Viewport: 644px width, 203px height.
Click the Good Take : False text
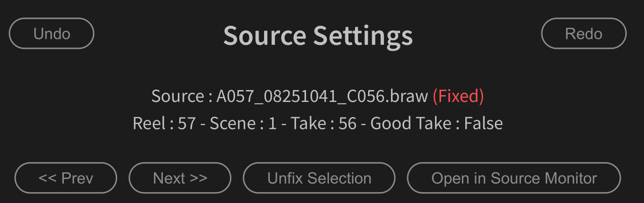pyautogui.click(x=436, y=123)
